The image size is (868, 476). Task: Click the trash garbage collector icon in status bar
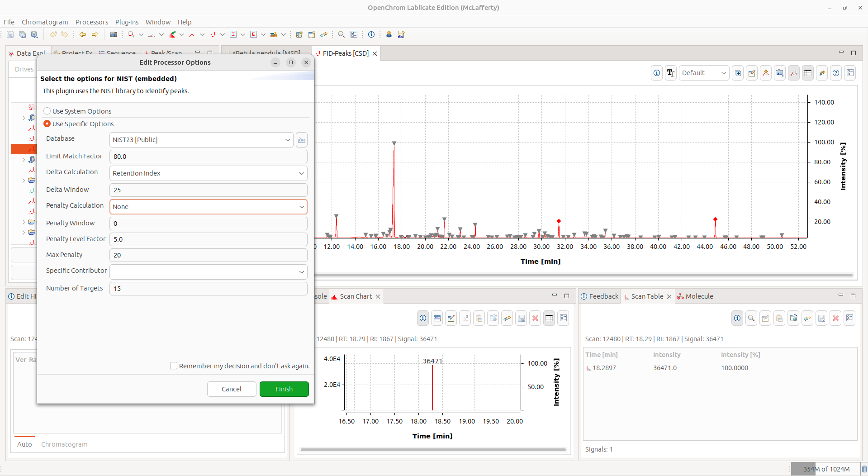864,469
